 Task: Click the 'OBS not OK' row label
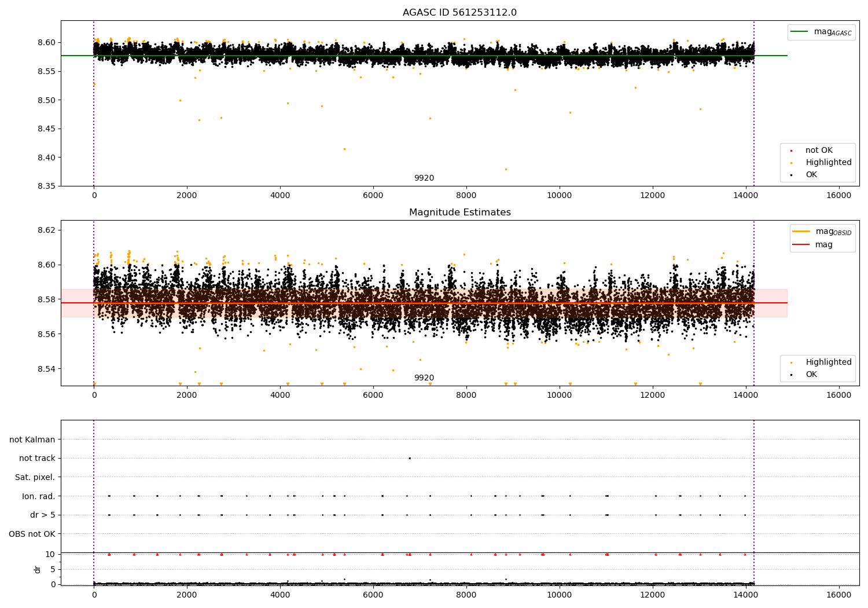click(x=32, y=534)
